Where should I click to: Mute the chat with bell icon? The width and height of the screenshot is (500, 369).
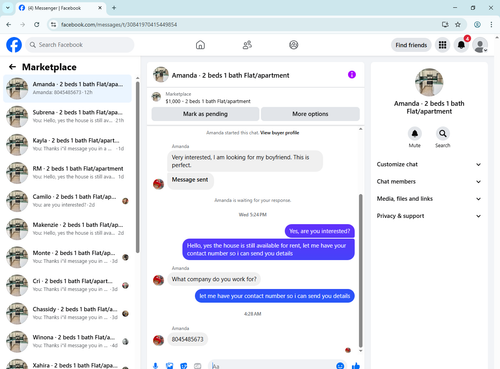click(415, 134)
